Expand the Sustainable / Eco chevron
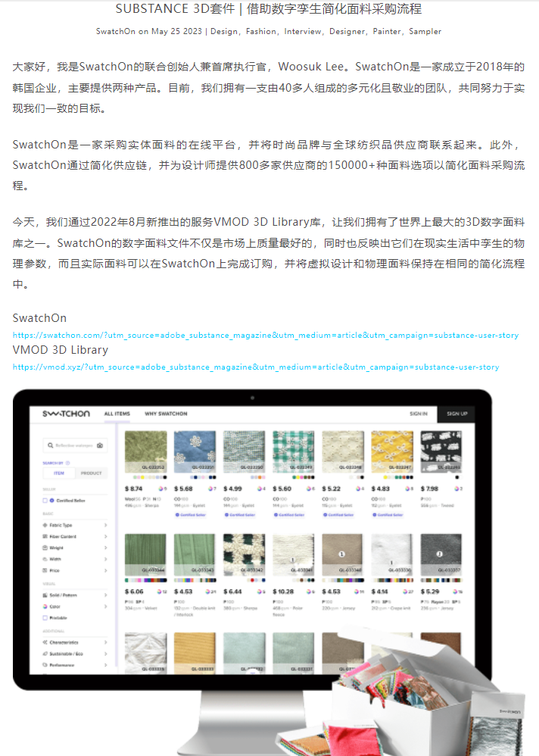This screenshot has width=539, height=756. tap(105, 654)
